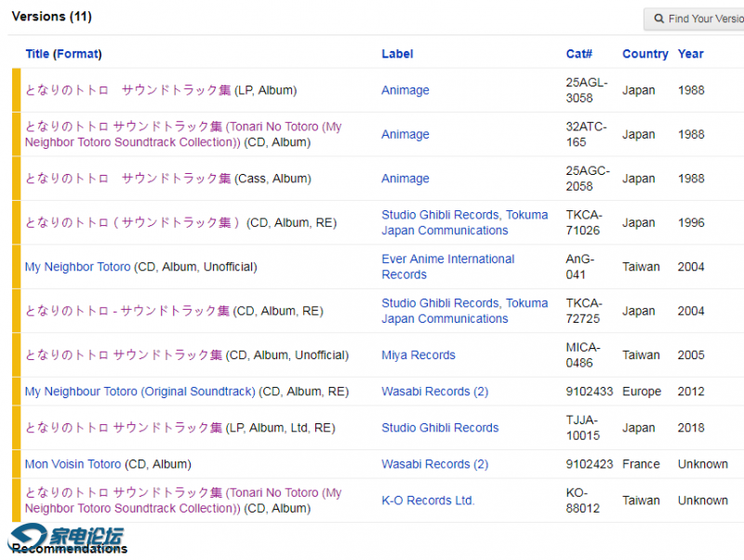Click the Versions (11) heading
The width and height of the screenshot is (744, 560).
pos(52,17)
